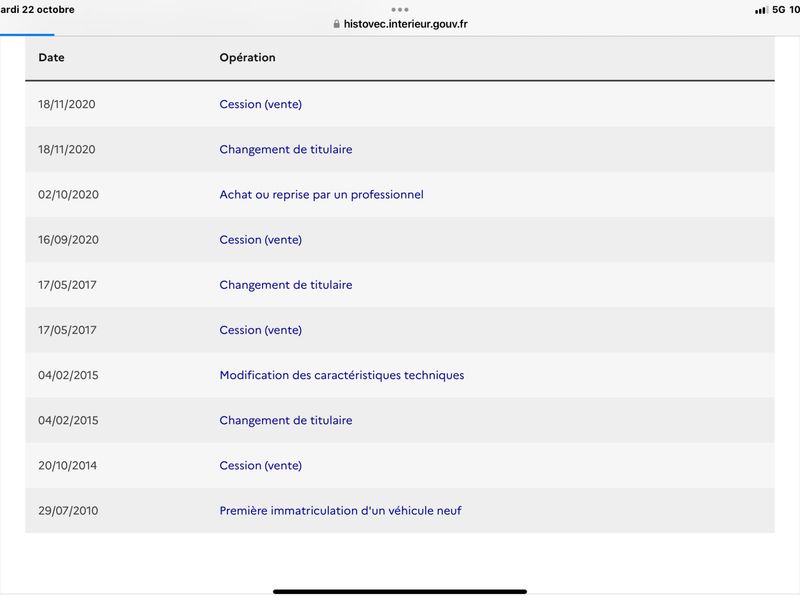This screenshot has height=600, width=800.
Task: Open Changement de titulaire from 04/02/2015
Action: [x=286, y=420]
